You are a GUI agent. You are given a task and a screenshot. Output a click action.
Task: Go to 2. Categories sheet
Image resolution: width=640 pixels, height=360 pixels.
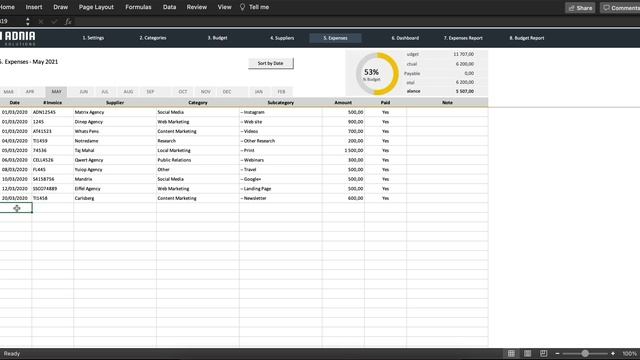[x=153, y=38]
